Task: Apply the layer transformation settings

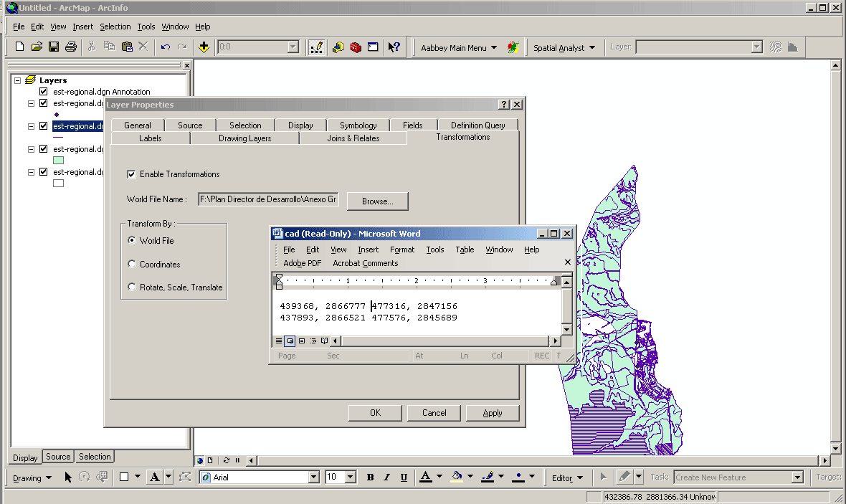Action: coord(493,413)
